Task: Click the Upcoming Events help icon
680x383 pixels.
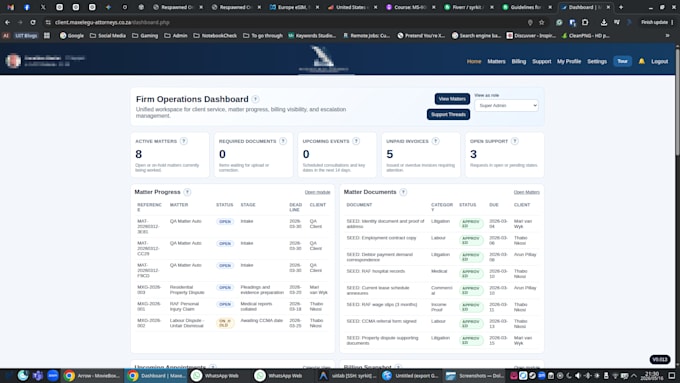Action: click(x=356, y=141)
